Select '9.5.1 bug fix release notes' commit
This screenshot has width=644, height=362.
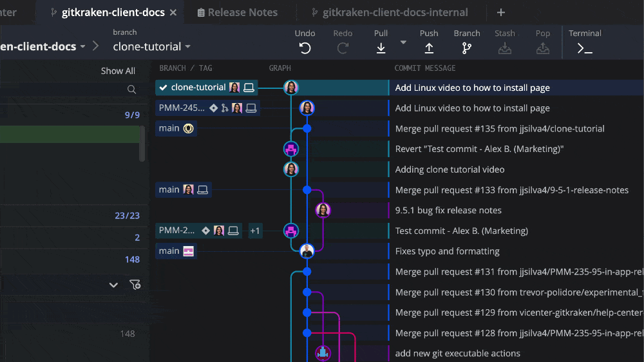click(448, 211)
